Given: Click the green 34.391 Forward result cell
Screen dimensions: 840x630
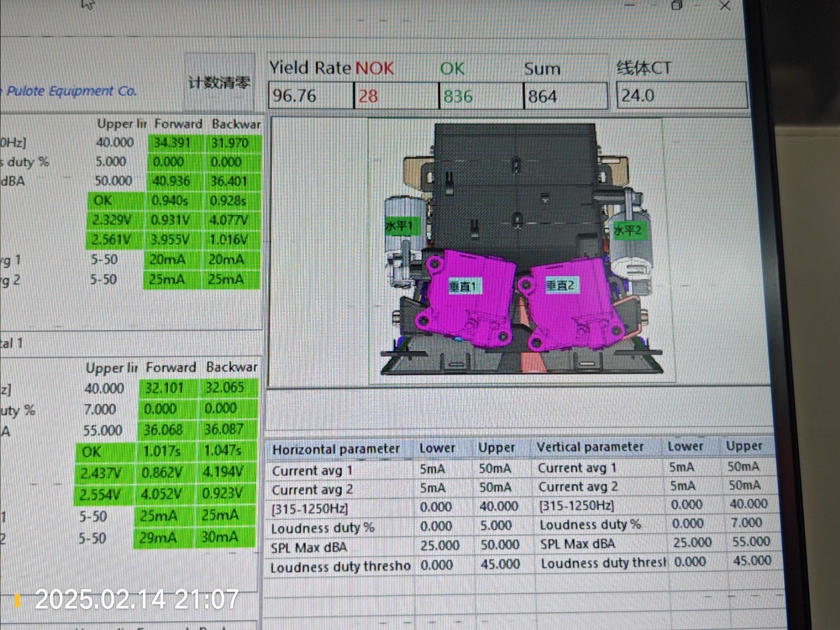Looking at the screenshot, I should coord(172,143).
